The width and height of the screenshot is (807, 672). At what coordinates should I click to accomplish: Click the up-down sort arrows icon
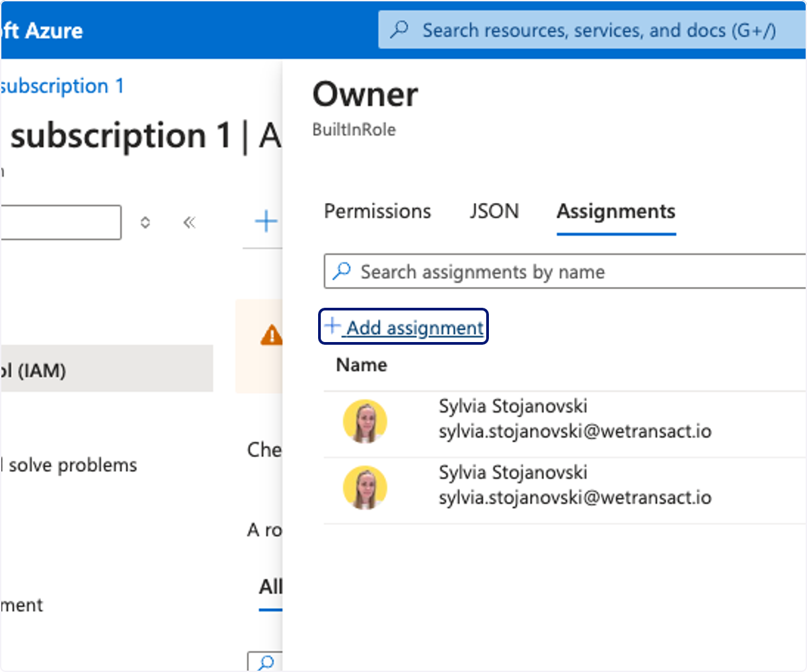pos(145,222)
